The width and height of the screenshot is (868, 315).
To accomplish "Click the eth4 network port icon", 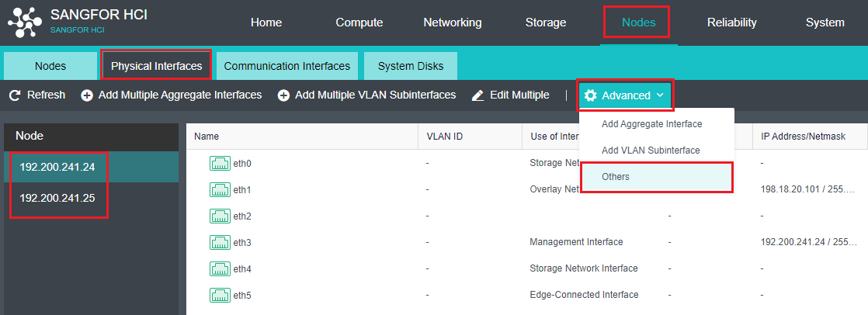I will pyautogui.click(x=220, y=269).
